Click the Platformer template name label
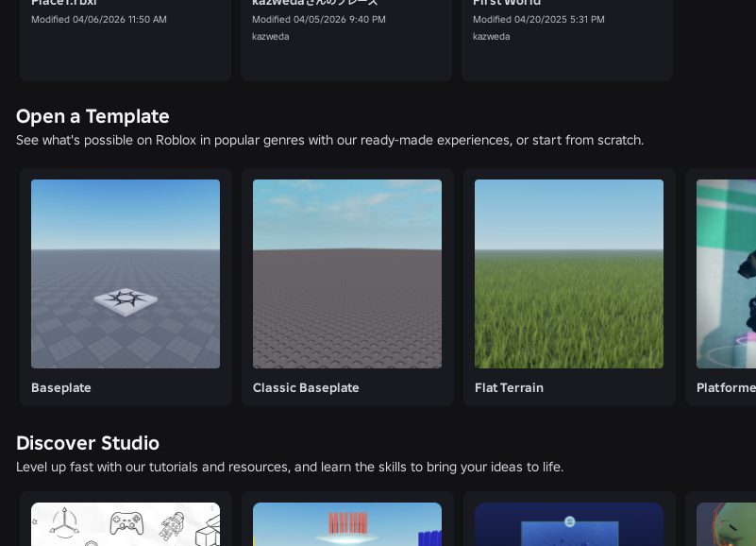This screenshot has width=756, height=546. 726,387
